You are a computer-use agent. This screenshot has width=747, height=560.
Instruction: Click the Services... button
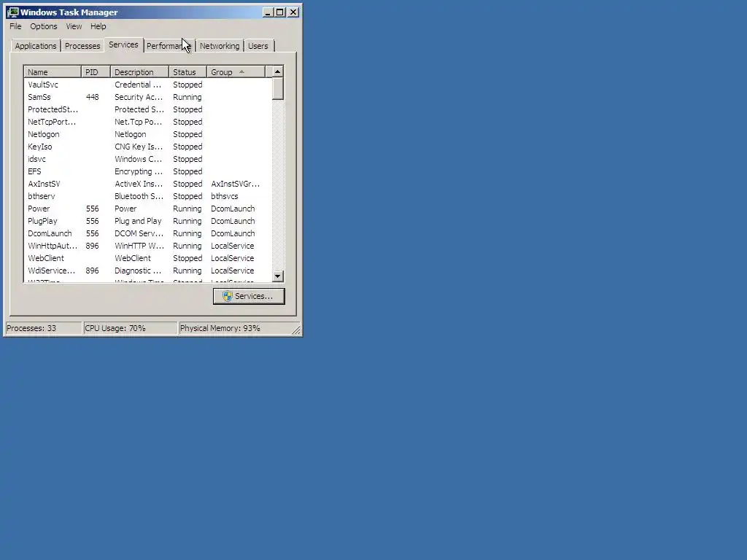pos(249,296)
